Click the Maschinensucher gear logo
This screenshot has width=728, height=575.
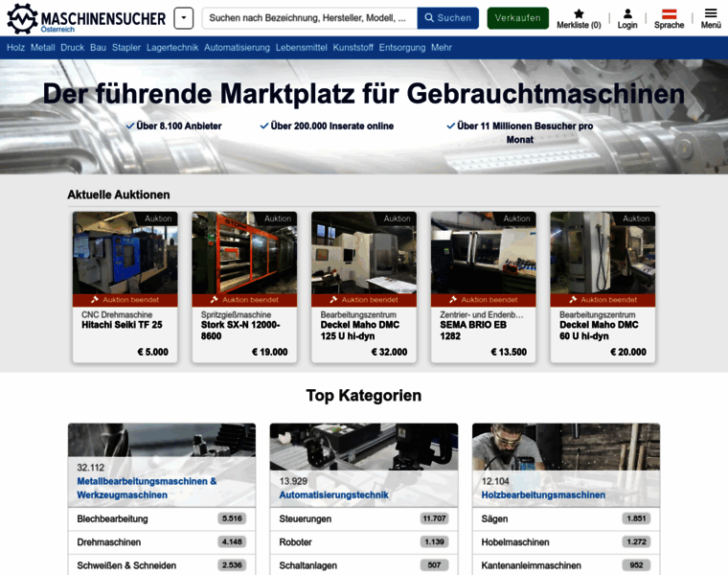[x=22, y=18]
